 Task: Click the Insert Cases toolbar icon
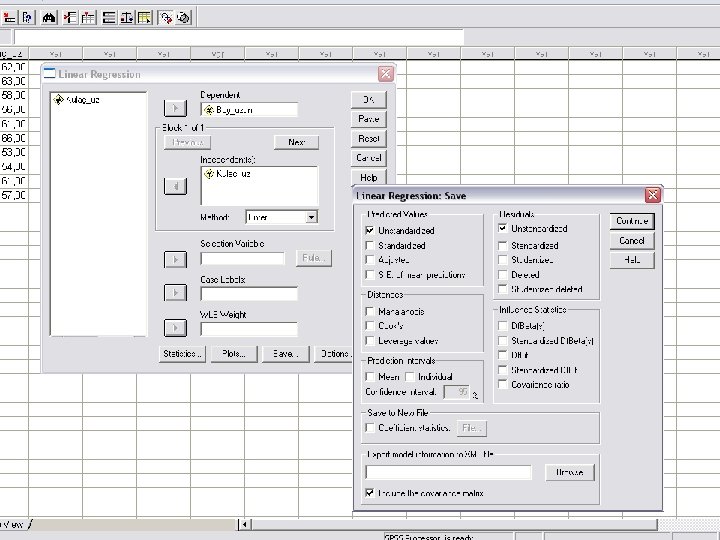pos(69,17)
